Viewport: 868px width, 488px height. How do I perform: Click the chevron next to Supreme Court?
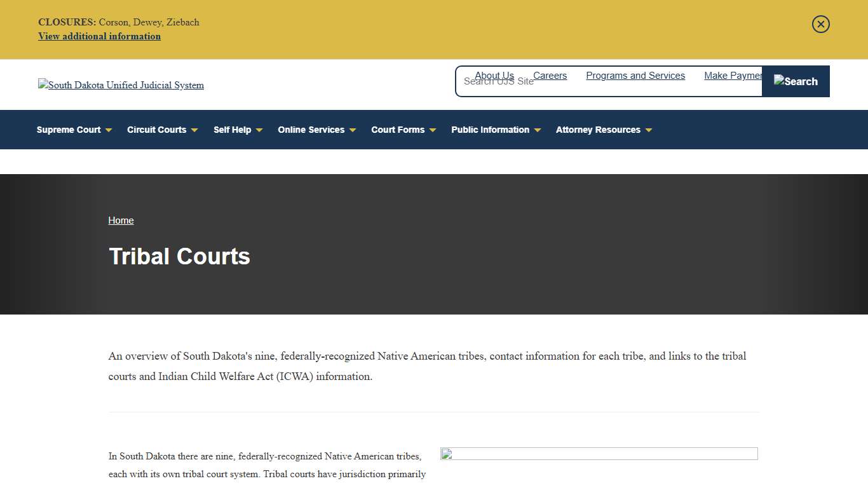pos(109,130)
